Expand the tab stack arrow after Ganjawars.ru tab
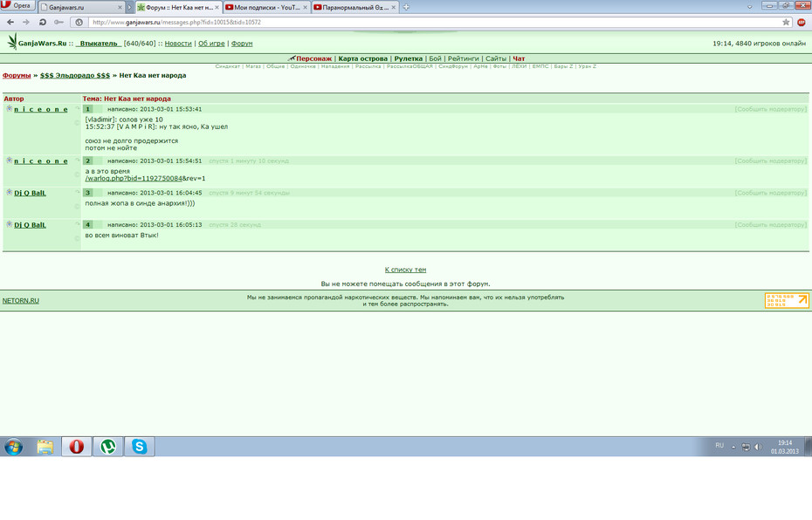Image resolution: width=812 pixels, height=520 pixels. pos(129,7)
